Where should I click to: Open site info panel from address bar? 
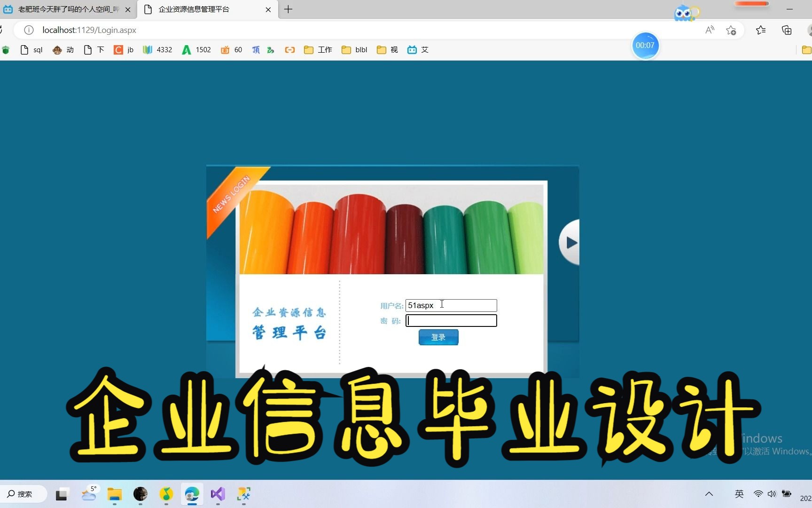tap(28, 30)
